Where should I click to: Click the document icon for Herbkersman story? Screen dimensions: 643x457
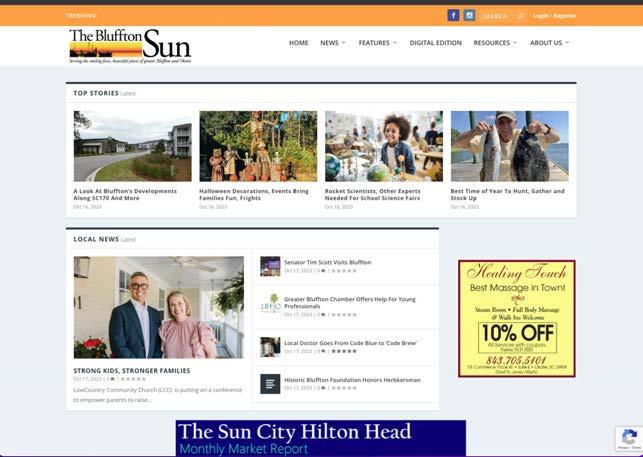pos(270,384)
